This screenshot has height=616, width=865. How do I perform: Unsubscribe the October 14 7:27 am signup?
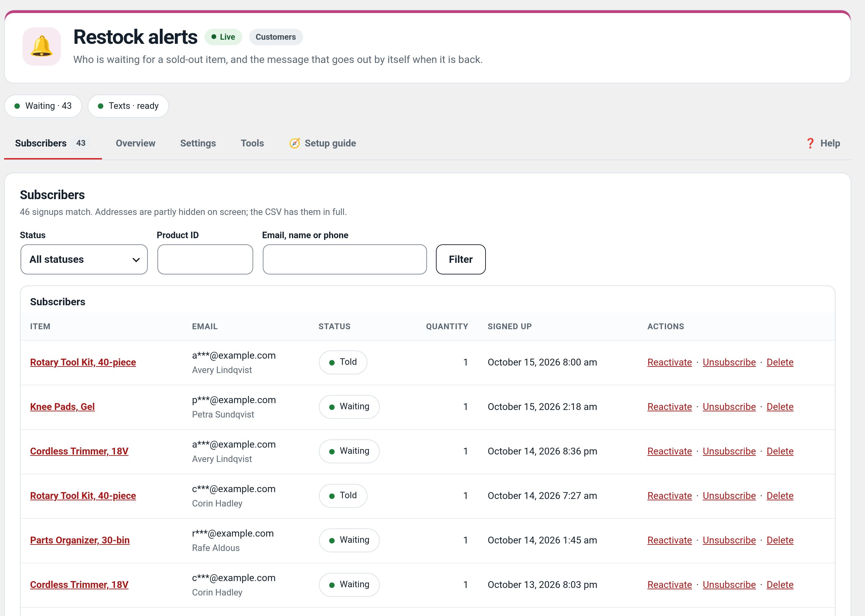729,496
